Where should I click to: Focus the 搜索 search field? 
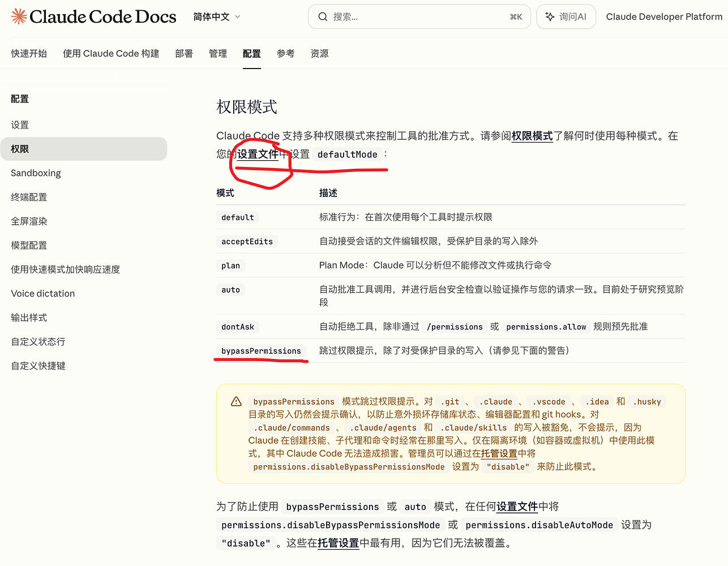pos(419,17)
